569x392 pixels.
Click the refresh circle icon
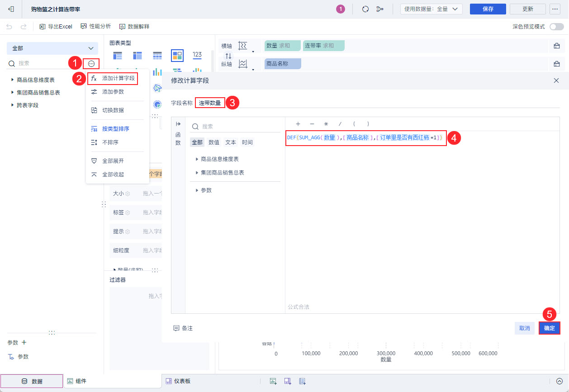point(365,9)
